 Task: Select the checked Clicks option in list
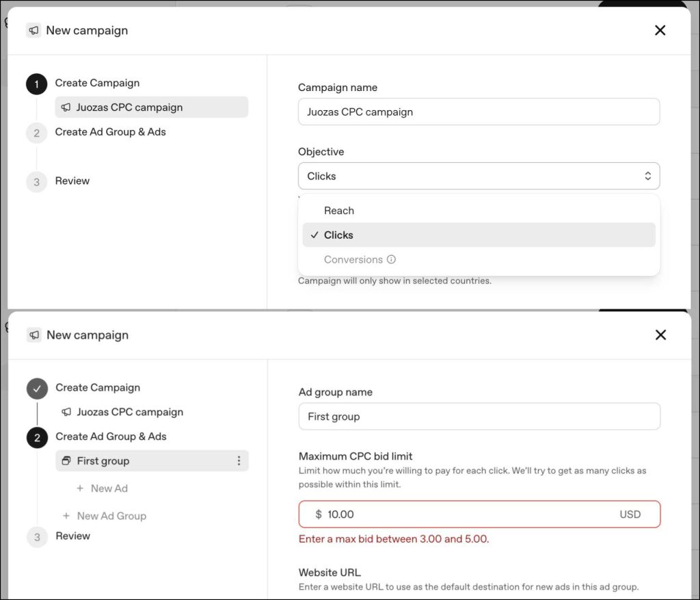coord(479,235)
